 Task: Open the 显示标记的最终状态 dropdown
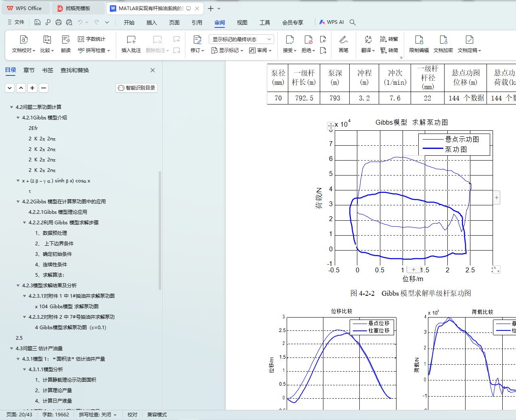(241, 39)
